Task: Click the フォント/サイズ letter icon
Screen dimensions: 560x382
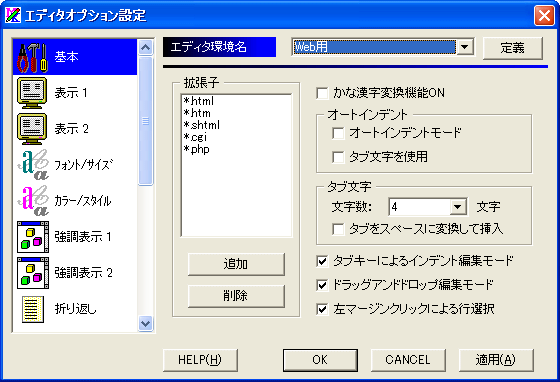Action: coord(33,165)
